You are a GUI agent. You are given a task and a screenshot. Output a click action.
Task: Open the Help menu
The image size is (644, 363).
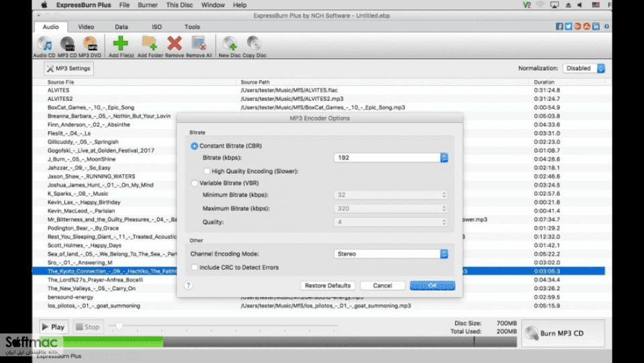pyautogui.click(x=240, y=5)
